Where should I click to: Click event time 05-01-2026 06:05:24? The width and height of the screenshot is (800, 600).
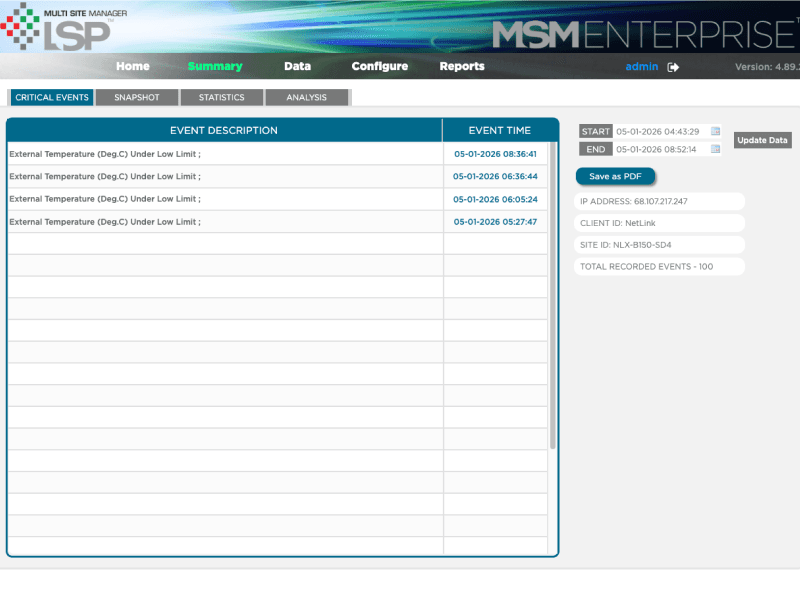pos(495,199)
